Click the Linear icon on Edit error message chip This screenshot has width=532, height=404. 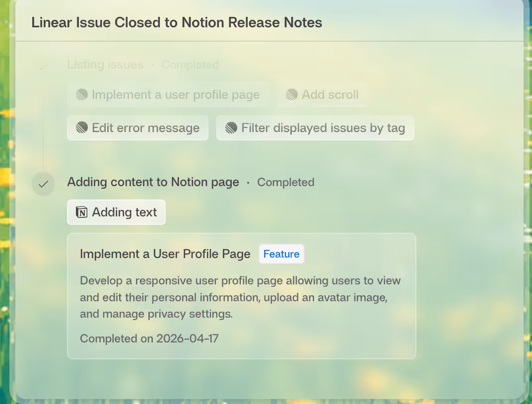point(82,128)
